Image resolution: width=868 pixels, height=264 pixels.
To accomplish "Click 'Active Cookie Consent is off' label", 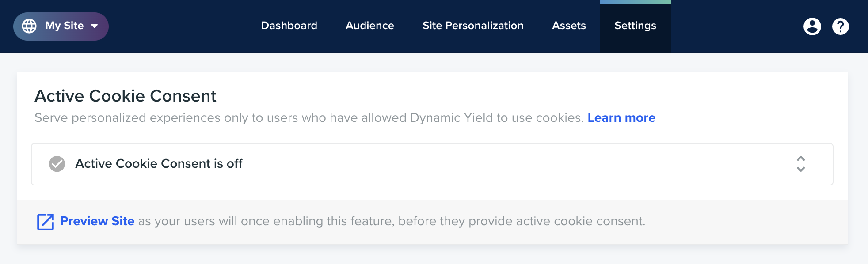I will coord(159,164).
